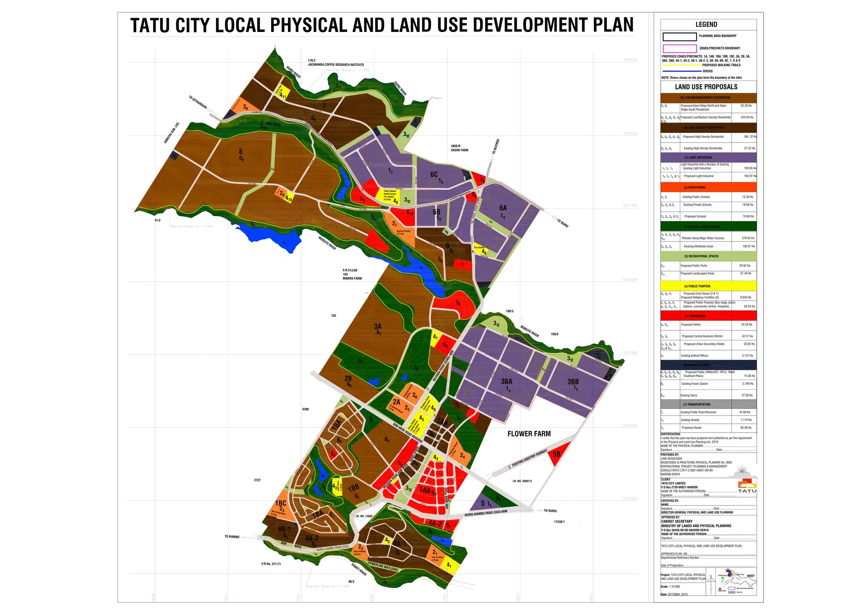Click the LAND USE PROPOSALS heading
Image resolution: width=868 pixels, height=614 pixels.
pyautogui.click(x=706, y=87)
